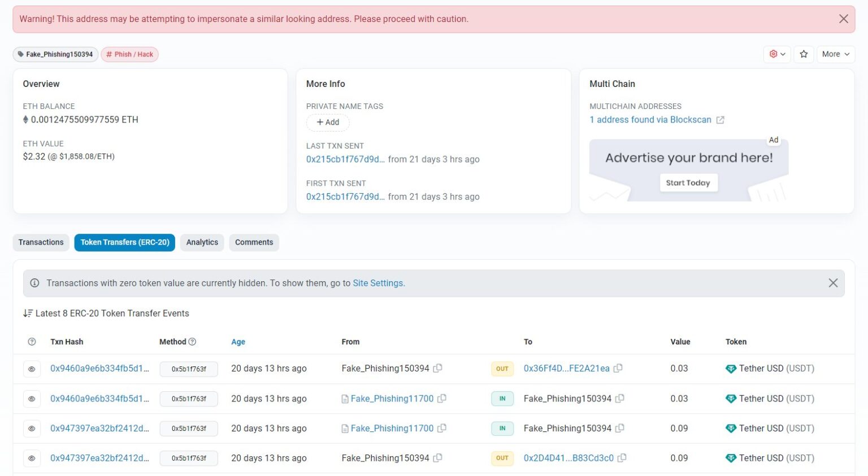Click the sort icon before Latest 8 ERC-20 events
Viewport: 868px width, 476px height.
click(x=28, y=313)
